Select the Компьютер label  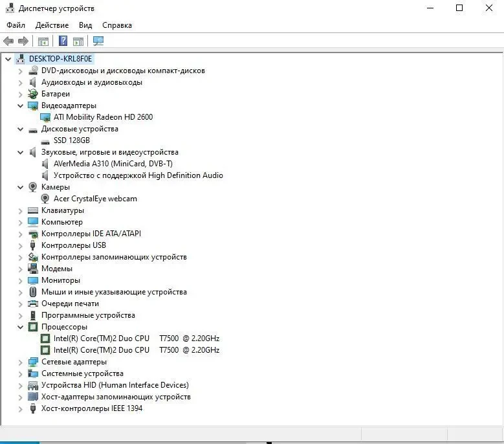click(x=62, y=222)
